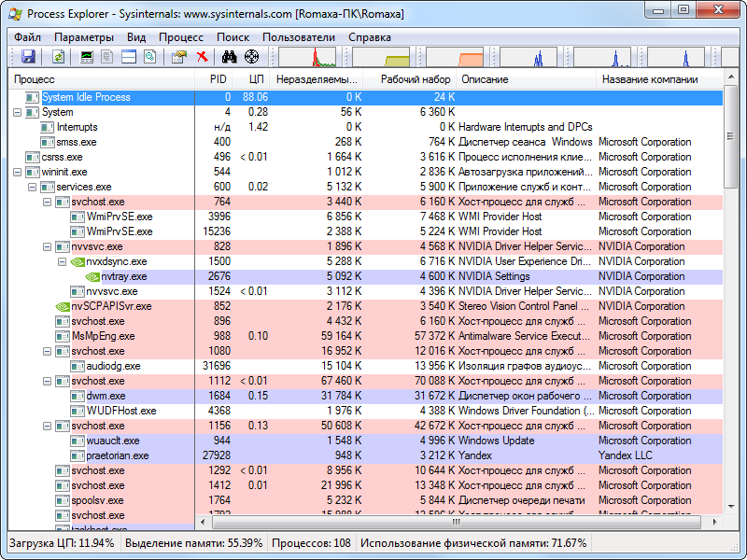Click the dwm.exe process icon

(78, 396)
